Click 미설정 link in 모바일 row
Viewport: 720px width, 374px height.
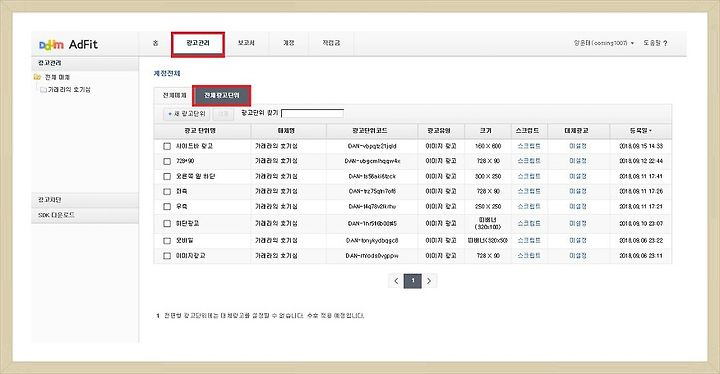pyautogui.click(x=578, y=241)
